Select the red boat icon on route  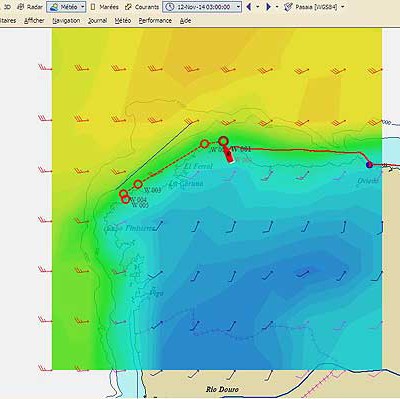pos(228,155)
